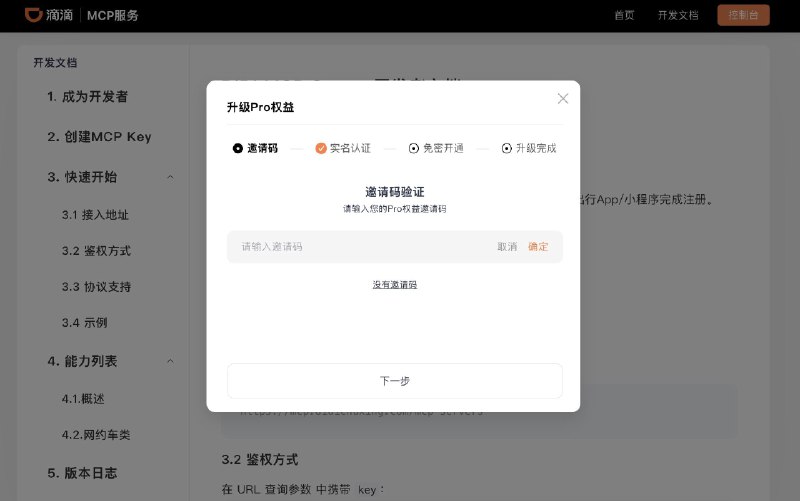
Task: Click the 升级完成 step icon
Action: pos(507,148)
